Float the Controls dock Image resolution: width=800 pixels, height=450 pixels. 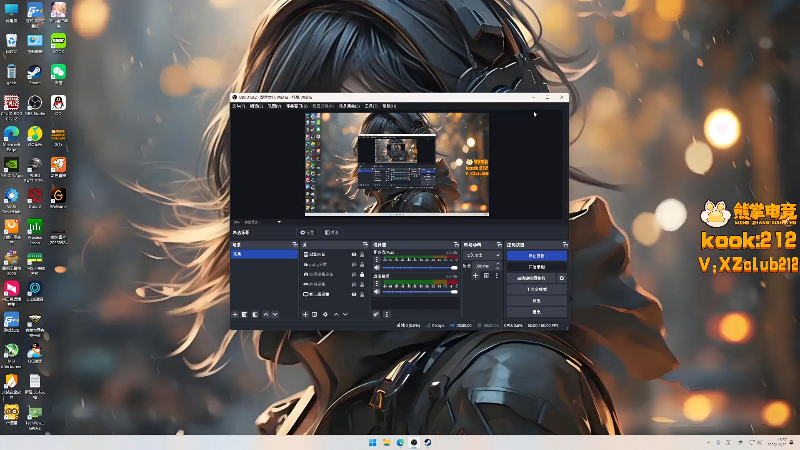(x=565, y=245)
